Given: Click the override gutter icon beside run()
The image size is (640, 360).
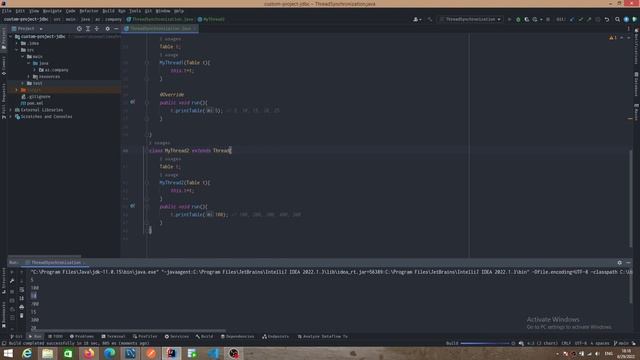Looking at the screenshot, I should click(132, 102).
